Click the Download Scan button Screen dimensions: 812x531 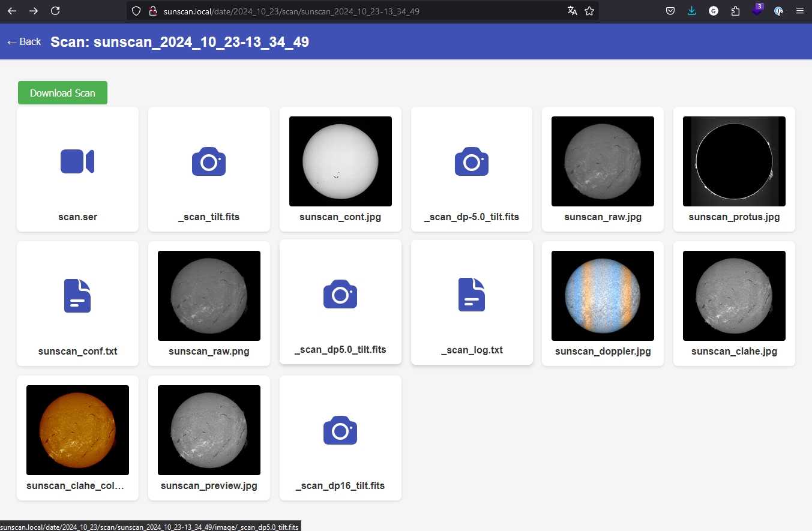coord(62,93)
